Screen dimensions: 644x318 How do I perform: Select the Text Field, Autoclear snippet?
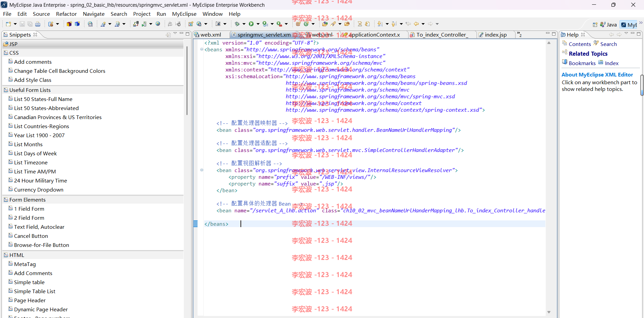tap(39, 227)
